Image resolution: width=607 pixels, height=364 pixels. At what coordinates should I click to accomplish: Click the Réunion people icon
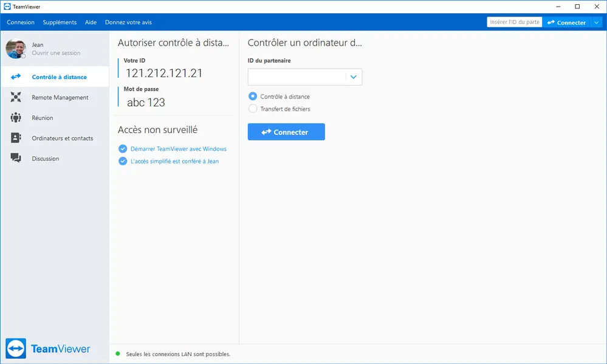(16, 117)
